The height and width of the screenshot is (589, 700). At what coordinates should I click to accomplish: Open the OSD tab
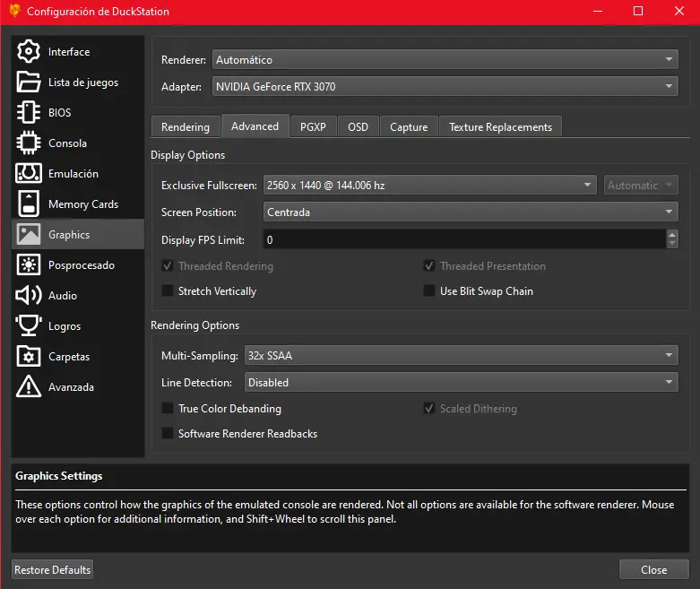(358, 127)
